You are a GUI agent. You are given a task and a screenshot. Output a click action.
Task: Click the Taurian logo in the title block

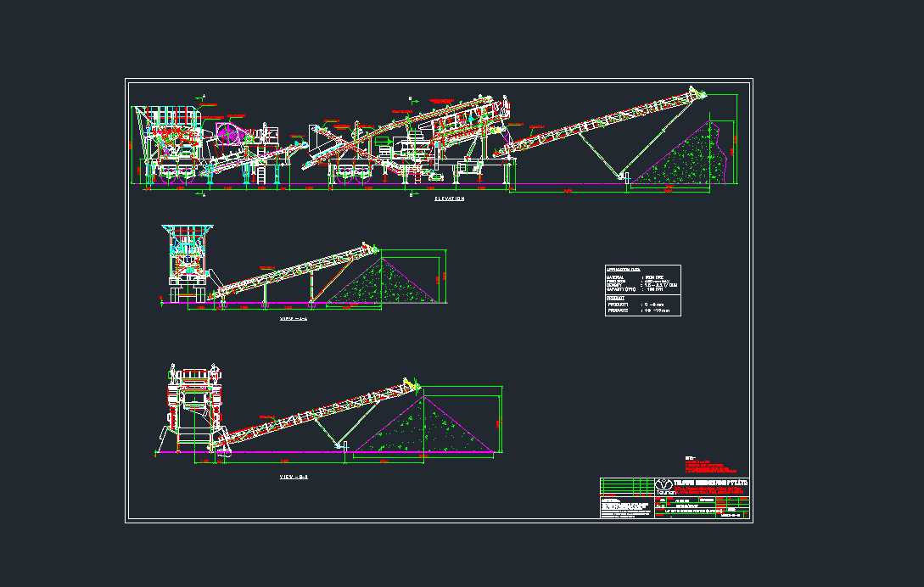(x=664, y=485)
